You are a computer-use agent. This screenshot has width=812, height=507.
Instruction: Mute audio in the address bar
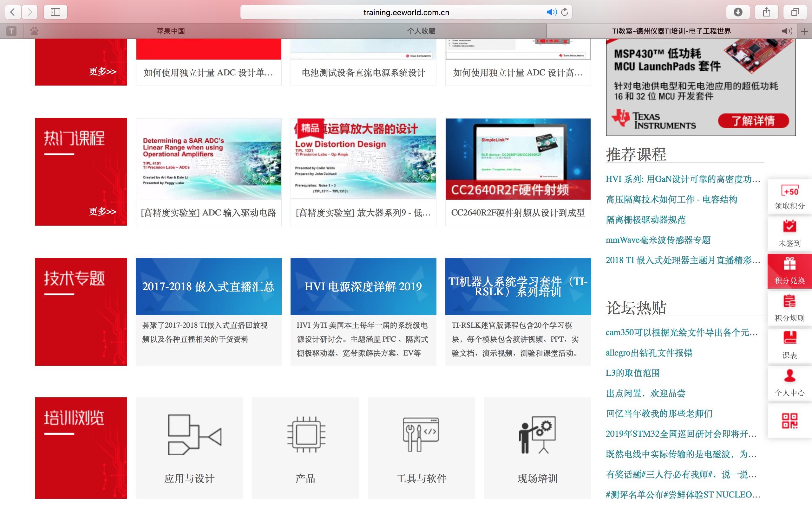pyautogui.click(x=551, y=12)
